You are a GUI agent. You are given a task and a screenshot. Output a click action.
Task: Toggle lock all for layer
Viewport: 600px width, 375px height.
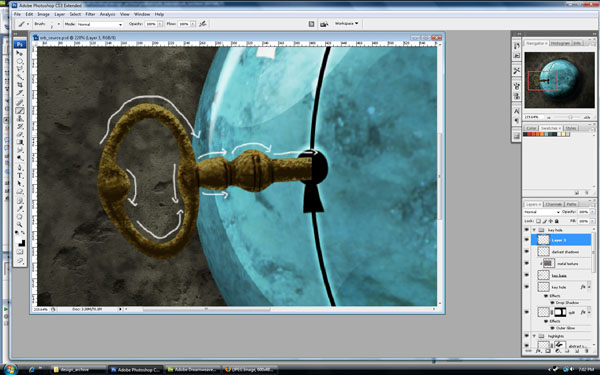coord(556,221)
